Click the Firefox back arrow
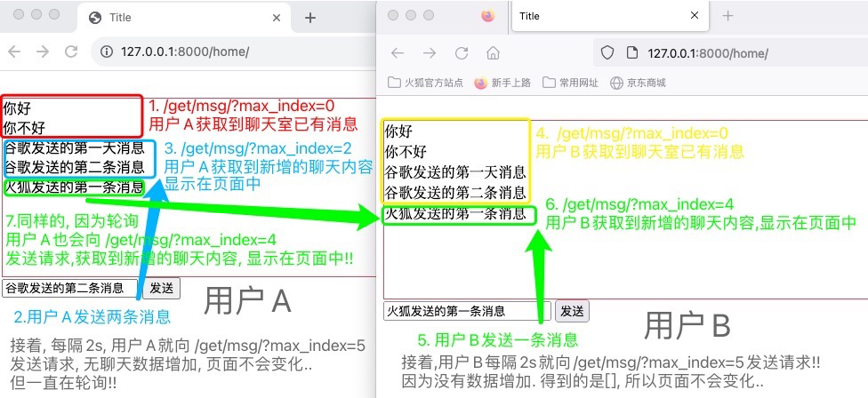This screenshot has width=868, height=398. pyautogui.click(x=398, y=52)
